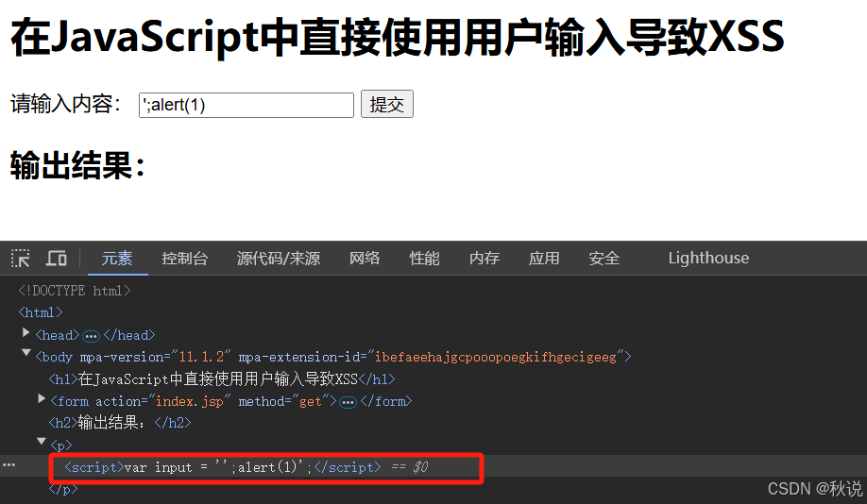The image size is (867, 504).
Task: Select the script var input node
Action: [223, 467]
